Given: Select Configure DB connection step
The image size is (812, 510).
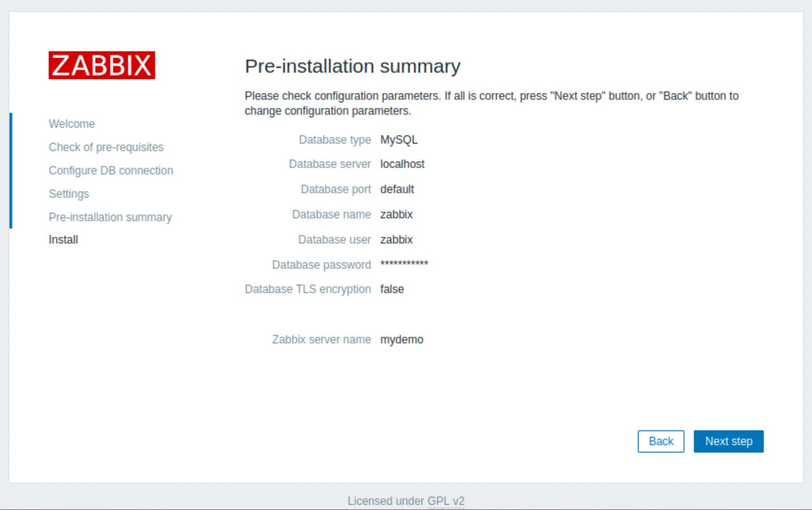Looking at the screenshot, I should [111, 171].
